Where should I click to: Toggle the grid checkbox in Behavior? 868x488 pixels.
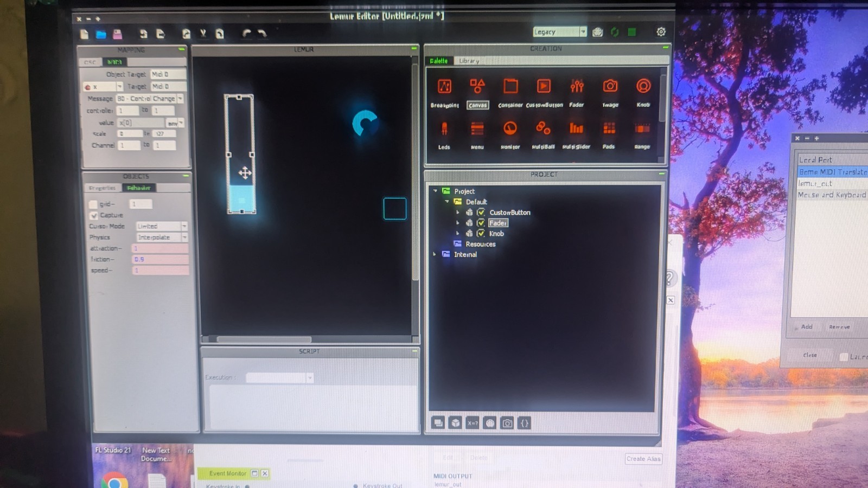click(93, 204)
